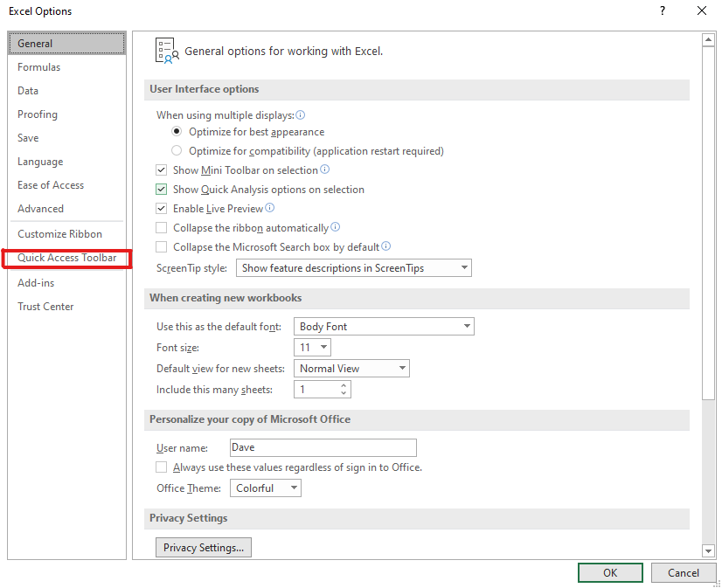Click info icon beside Microsoft Search box option
The height and width of the screenshot is (588, 722).
coord(386,246)
